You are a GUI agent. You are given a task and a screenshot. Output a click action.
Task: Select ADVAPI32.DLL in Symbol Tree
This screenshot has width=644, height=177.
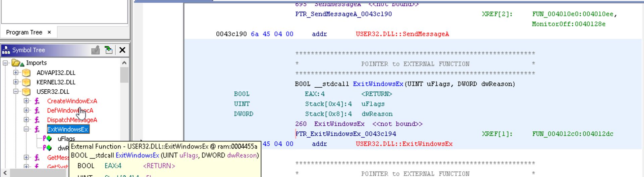click(56, 73)
